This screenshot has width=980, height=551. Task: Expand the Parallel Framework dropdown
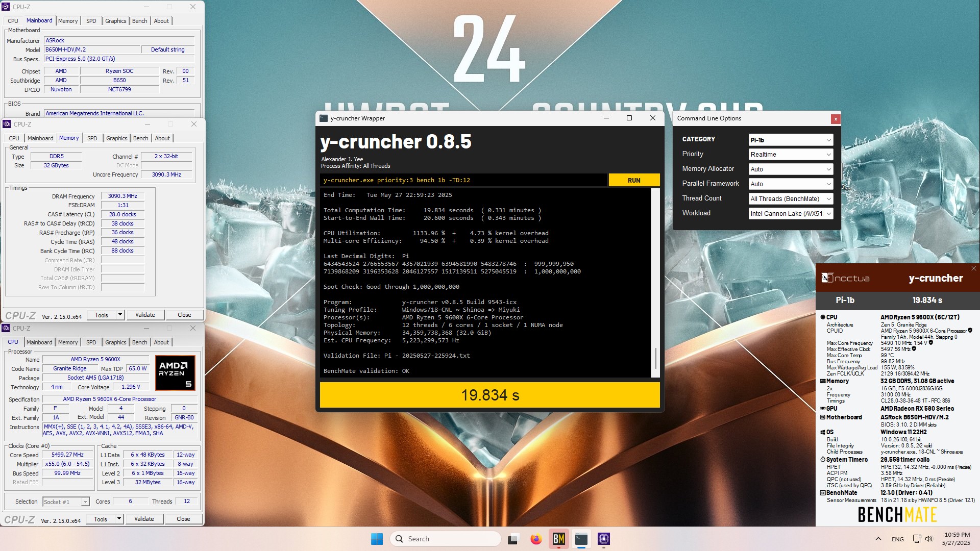coord(791,184)
